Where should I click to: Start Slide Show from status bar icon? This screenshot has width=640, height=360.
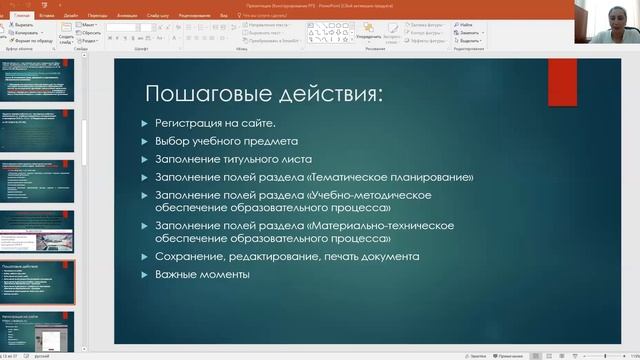(x=575, y=356)
